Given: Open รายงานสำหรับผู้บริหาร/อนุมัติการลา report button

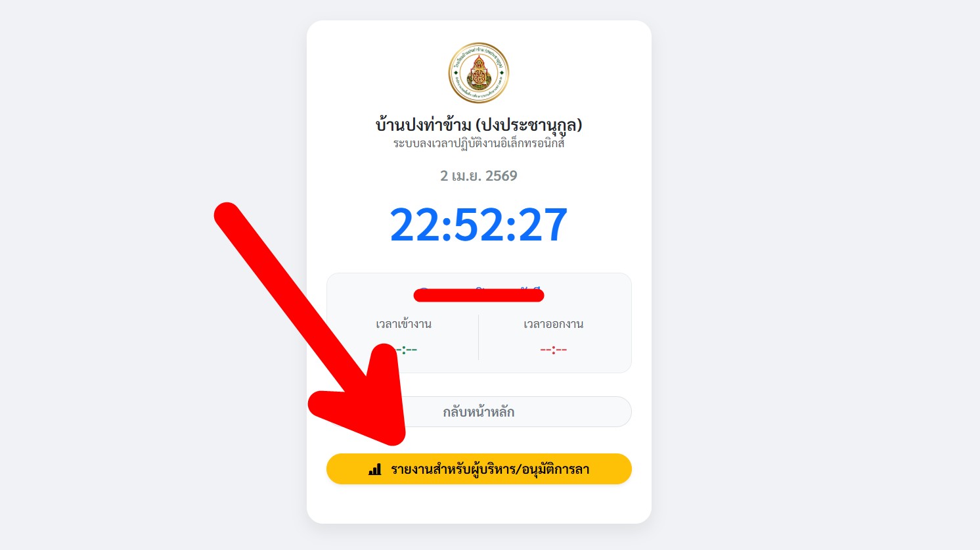Looking at the screenshot, I should tap(479, 469).
